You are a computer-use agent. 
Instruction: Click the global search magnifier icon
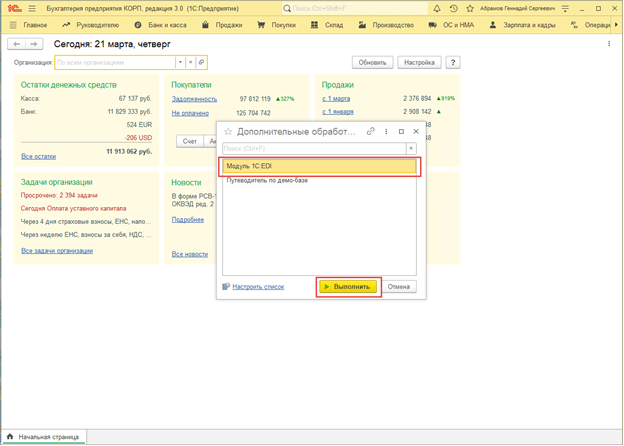[287, 8]
